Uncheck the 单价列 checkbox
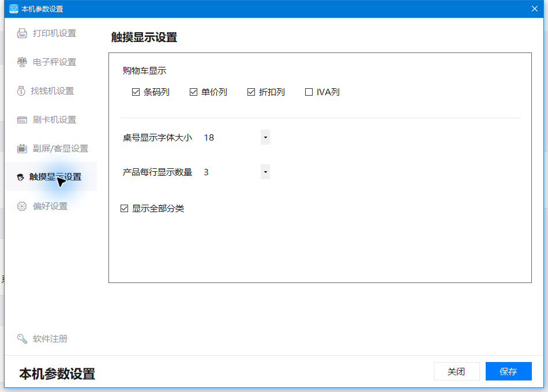548x392 pixels. 193,92
